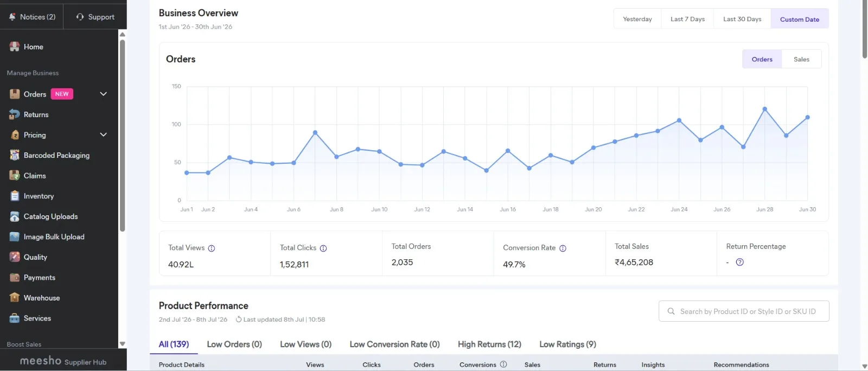Click the Jun 28 peak data point
Screen dimensions: 868x371
(765, 109)
